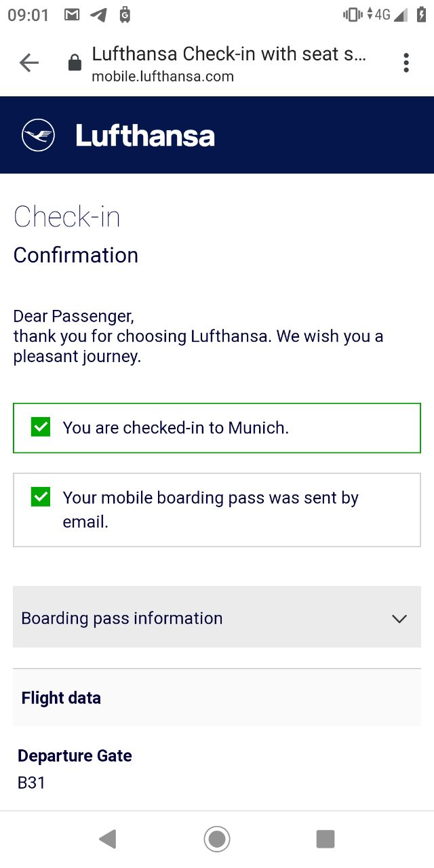434x868 pixels.
Task: Tap the battery status icon
Action: (421, 14)
